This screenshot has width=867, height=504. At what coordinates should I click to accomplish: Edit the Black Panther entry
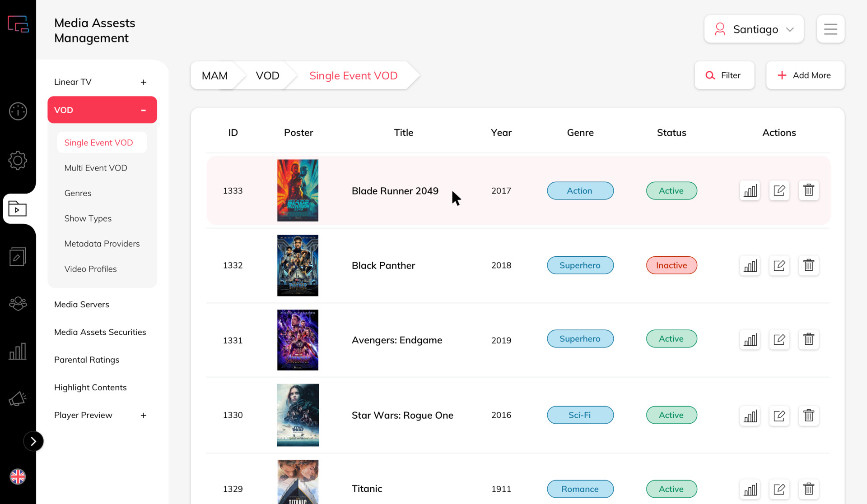(779, 265)
